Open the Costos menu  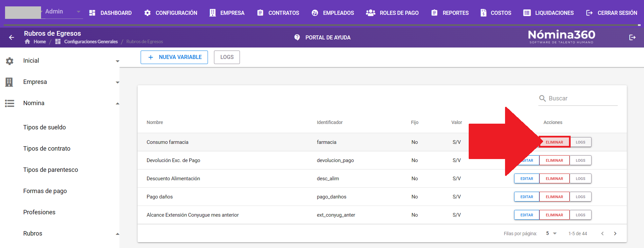coord(496,13)
